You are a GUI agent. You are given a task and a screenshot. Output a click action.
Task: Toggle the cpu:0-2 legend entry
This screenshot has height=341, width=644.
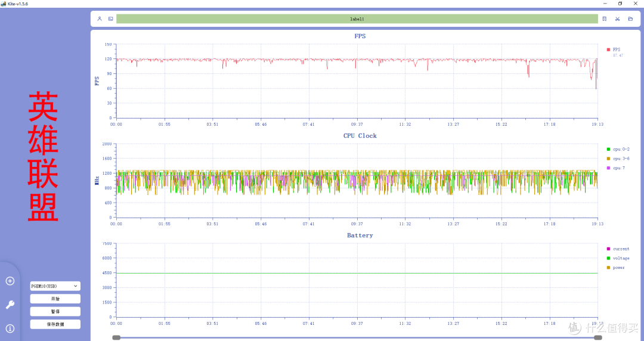618,150
